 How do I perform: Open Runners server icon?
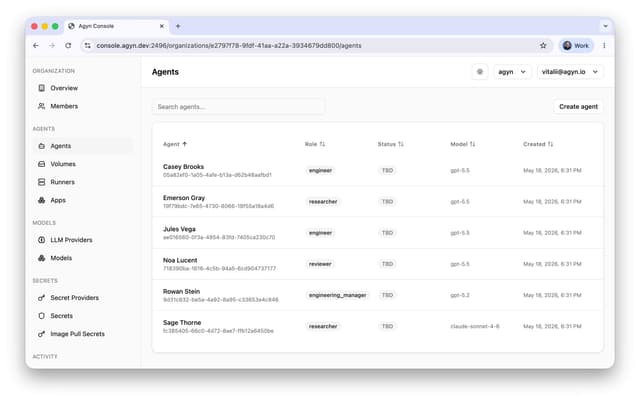(42, 182)
